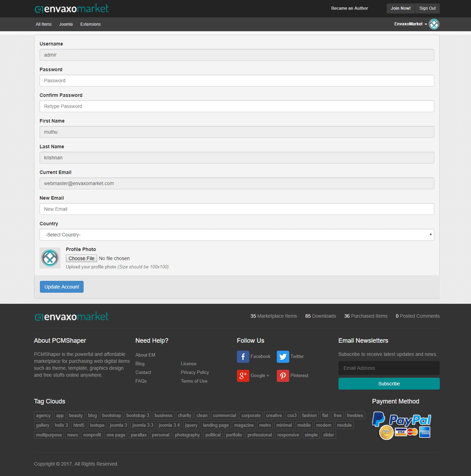
Task: Select the magazine tag
Action: (244, 425)
